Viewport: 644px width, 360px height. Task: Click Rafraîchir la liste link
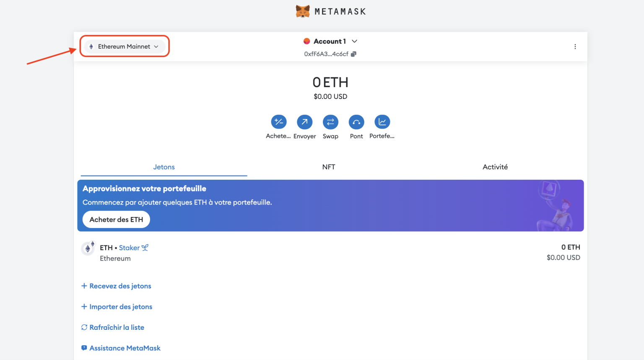point(113,327)
